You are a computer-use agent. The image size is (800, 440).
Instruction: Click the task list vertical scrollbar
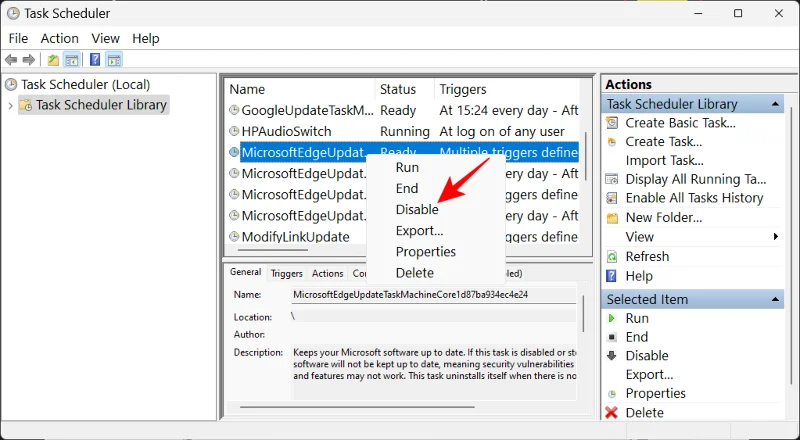(x=586, y=156)
